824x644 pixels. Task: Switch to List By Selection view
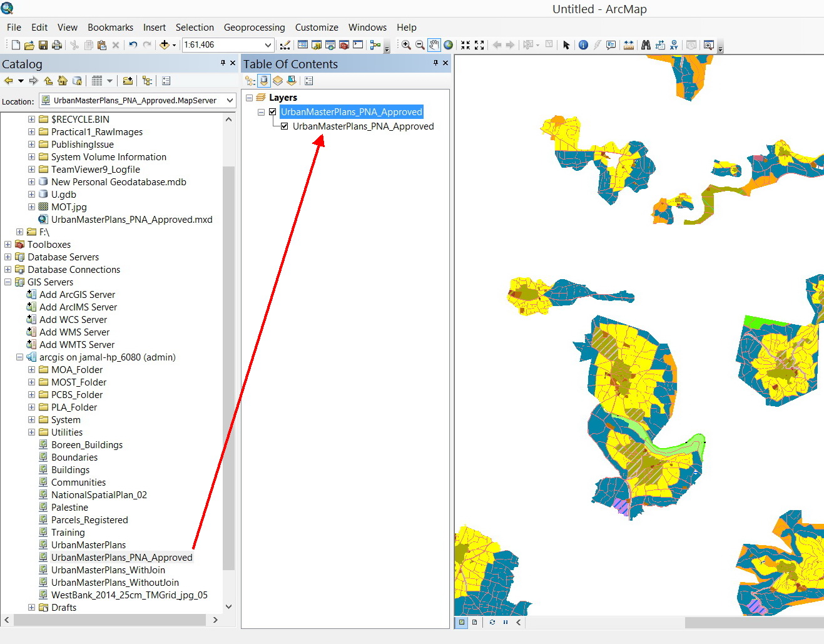point(292,81)
